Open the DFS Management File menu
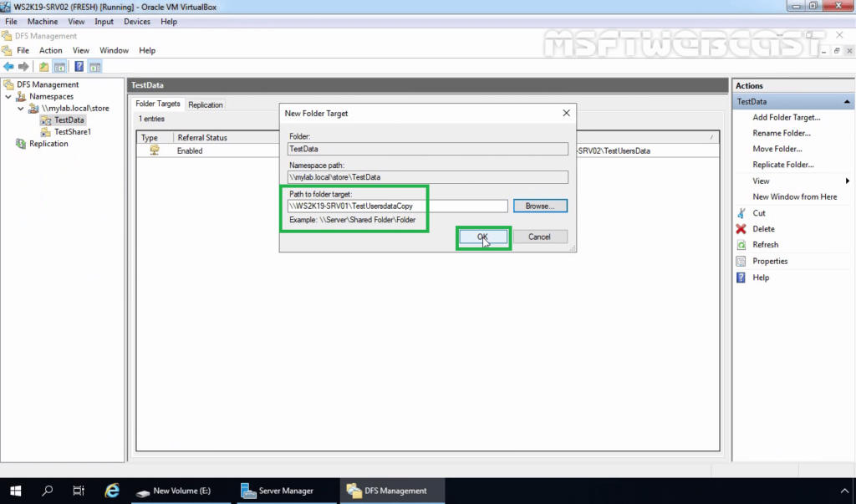 point(23,50)
